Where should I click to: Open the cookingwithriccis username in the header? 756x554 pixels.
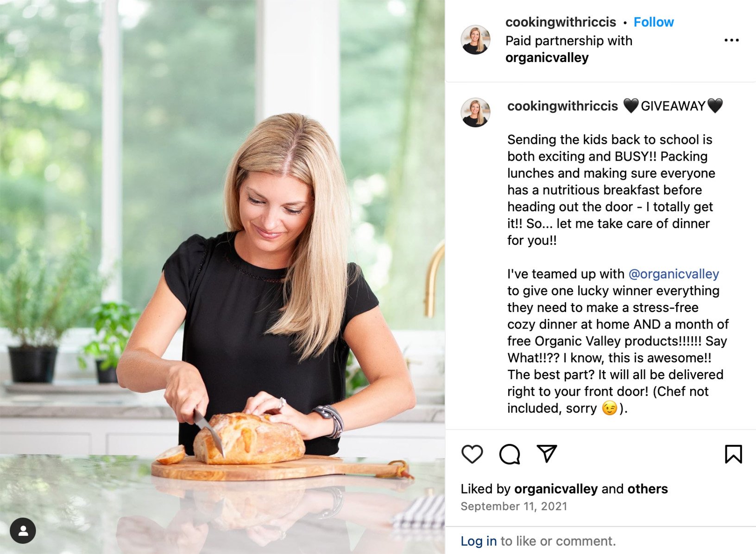click(x=561, y=22)
